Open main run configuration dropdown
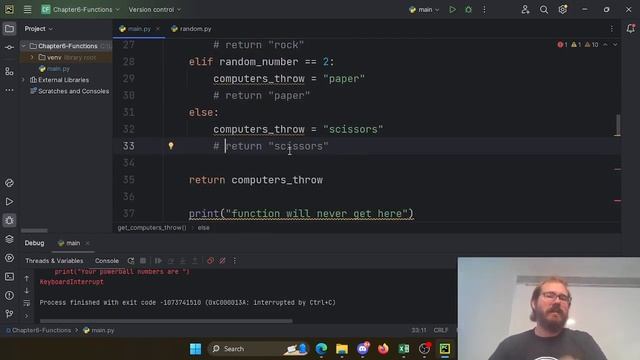640x360 pixels. (424, 9)
